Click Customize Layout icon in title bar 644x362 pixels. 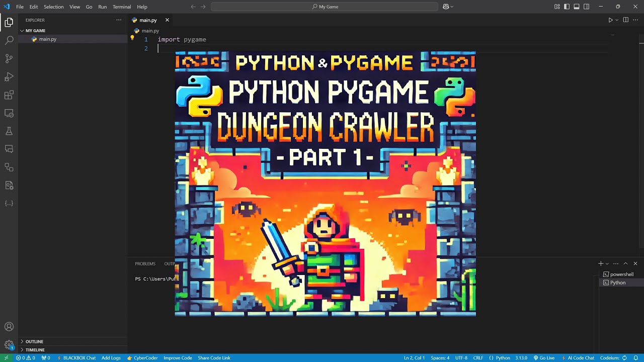(x=557, y=7)
